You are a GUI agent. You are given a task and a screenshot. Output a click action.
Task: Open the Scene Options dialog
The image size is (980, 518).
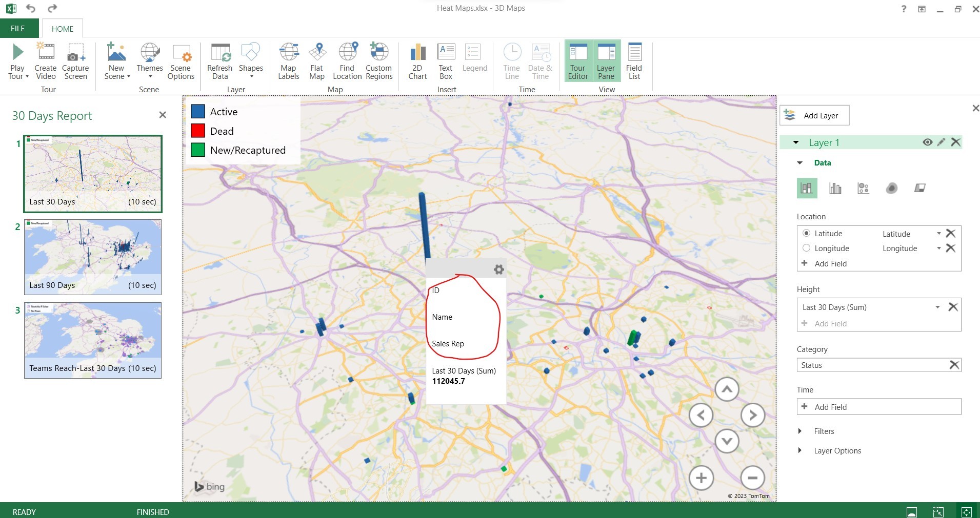(181, 61)
